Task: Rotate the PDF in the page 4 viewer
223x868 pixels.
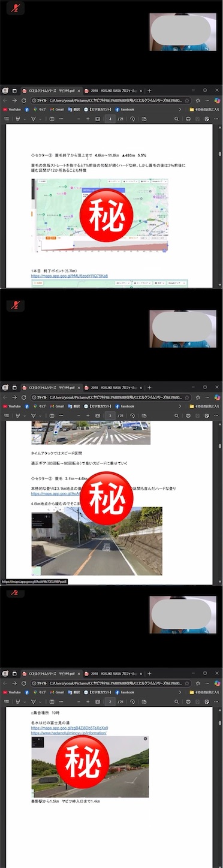Action: pyautogui.click(x=132, y=119)
